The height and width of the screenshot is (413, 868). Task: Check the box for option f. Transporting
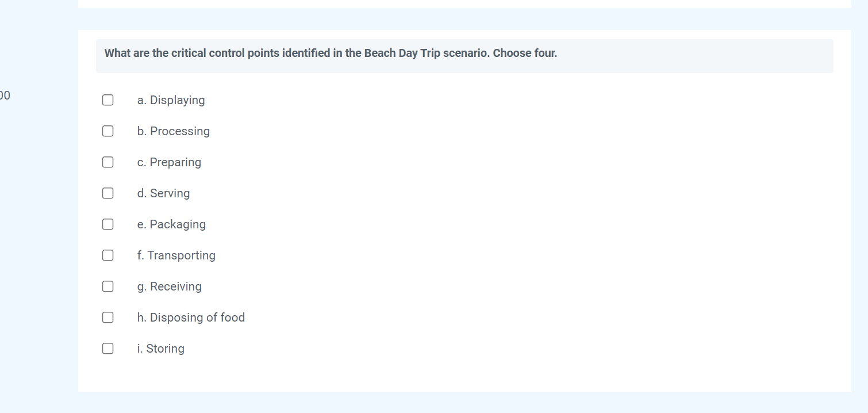(107, 255)
